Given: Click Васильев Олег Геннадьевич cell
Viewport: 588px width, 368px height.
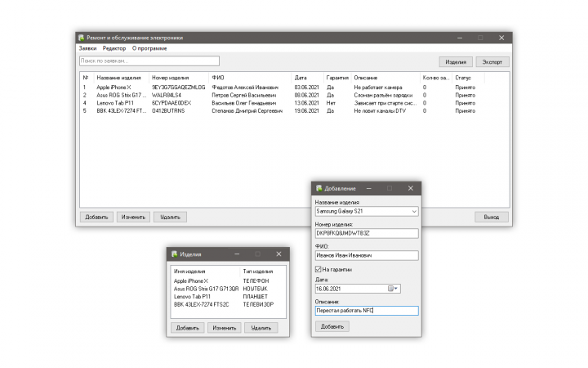Looking at the screenshot, I should [x=243, y=103].
